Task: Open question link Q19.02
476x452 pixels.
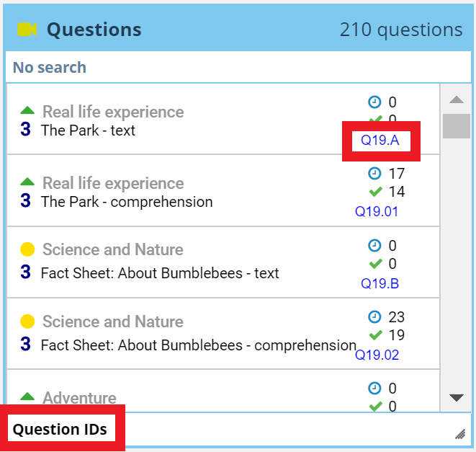Action: pos(377,355)
